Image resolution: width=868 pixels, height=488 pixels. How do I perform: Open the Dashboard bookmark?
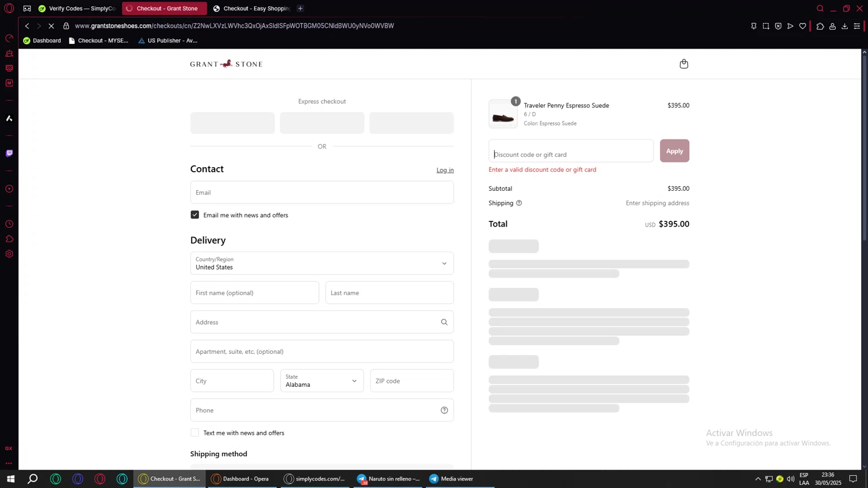point(42,40)
